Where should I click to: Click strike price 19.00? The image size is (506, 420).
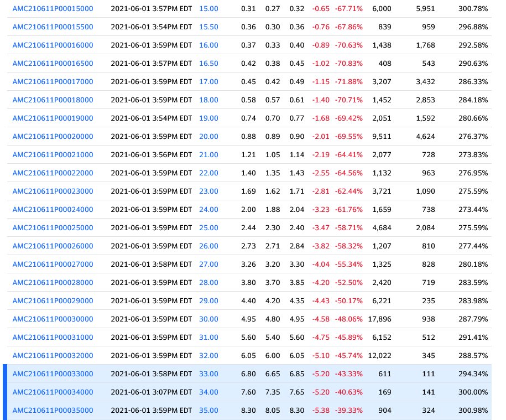208,118
